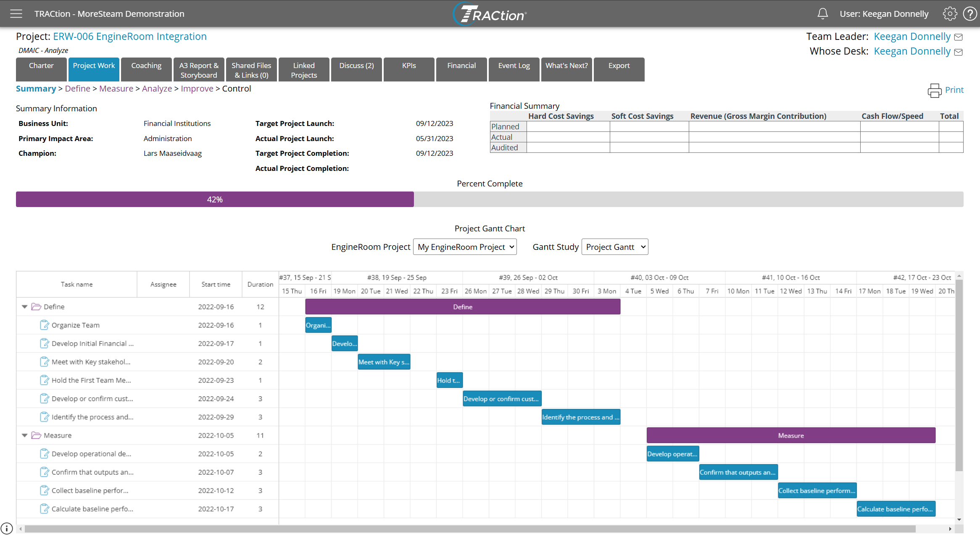Screen dimensions: 980x535
Task: Click the info icon at bottom left
Action: click(x=7, y=528)
